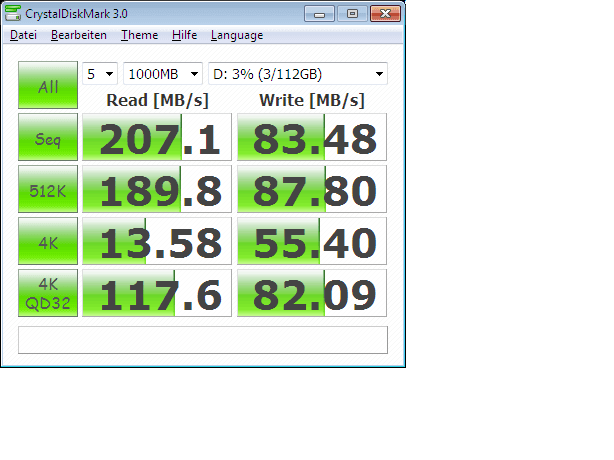Expand the drive dropdown showing D: 3%
This screenshot has width=614, height=460.
tap(298, 74)
